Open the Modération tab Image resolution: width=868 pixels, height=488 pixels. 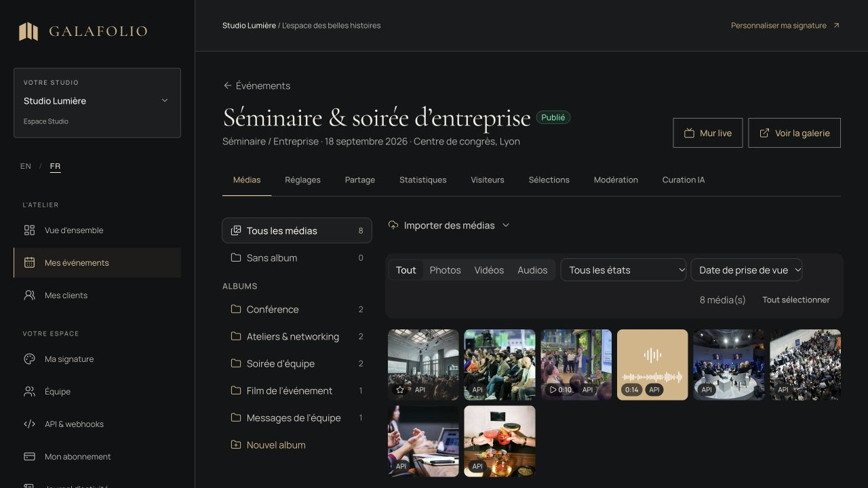[616, 180]
